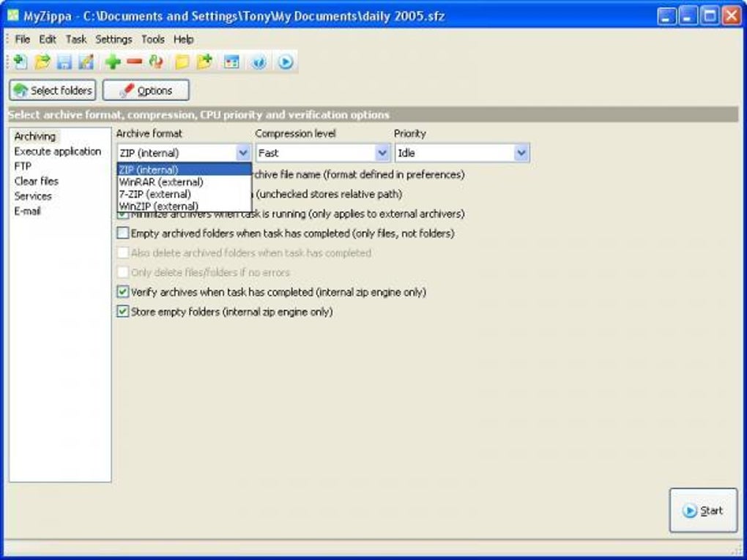The width and height of the screenshot is (747, 560).
Task: Click the Also delete archived folders checkbox
Action: pyautogui.click(x=123, y=253)
